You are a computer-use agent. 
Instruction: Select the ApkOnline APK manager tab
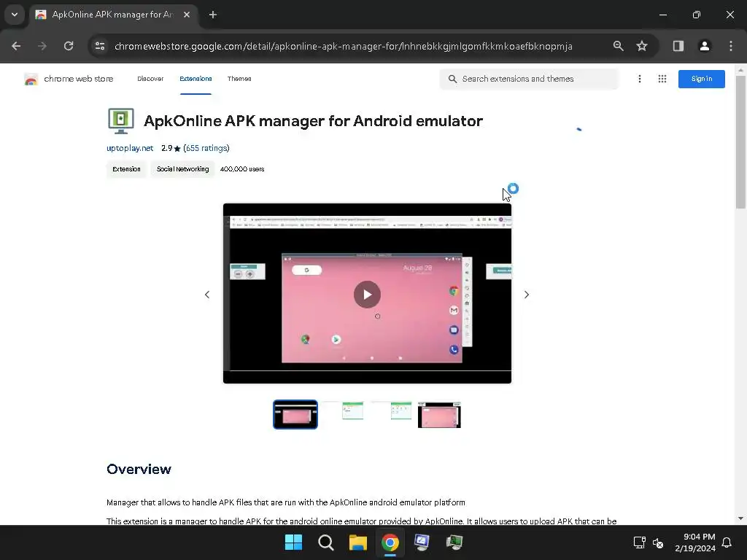coord(113,15)
